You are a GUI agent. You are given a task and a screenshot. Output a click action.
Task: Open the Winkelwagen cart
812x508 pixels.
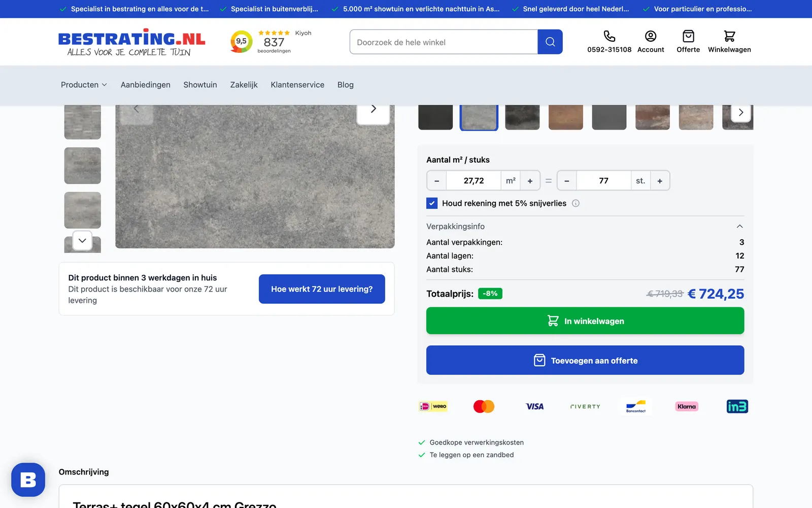(729, 42)
